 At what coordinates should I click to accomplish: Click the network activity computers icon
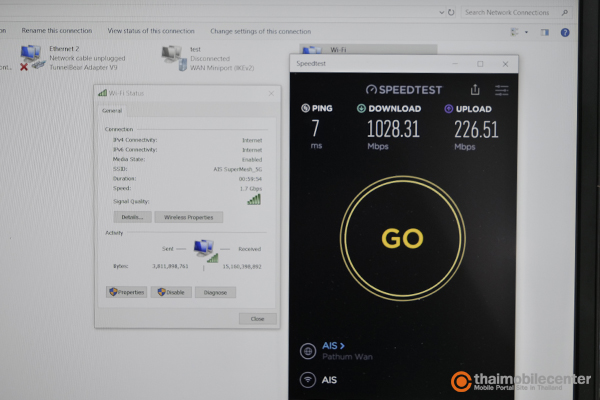pyautogui.click(x=205, y=251)
